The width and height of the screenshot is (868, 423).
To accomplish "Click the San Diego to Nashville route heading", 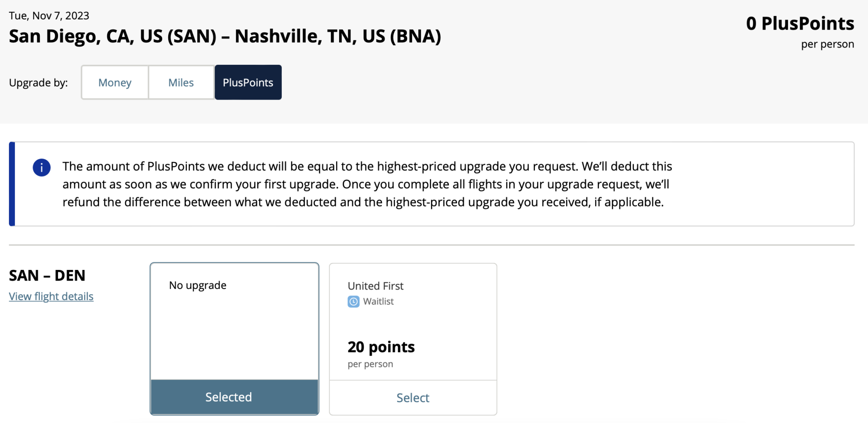I will tap(225, 36).
